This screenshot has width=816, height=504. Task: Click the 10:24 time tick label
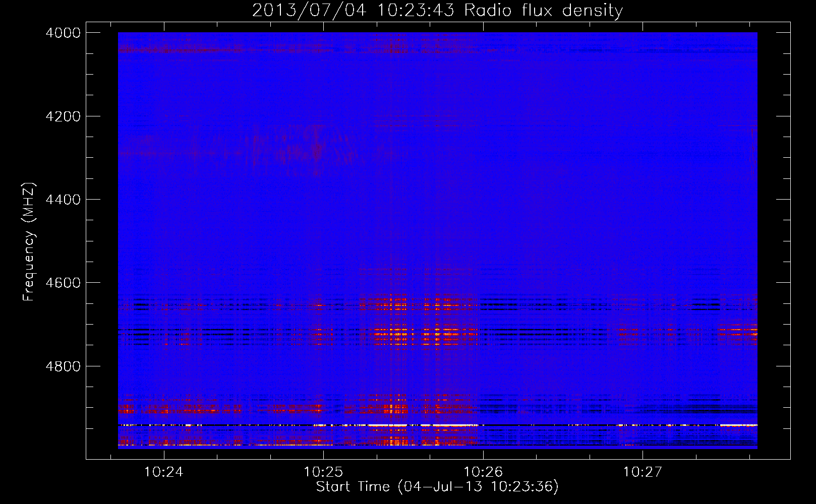[x=163, y=472]
